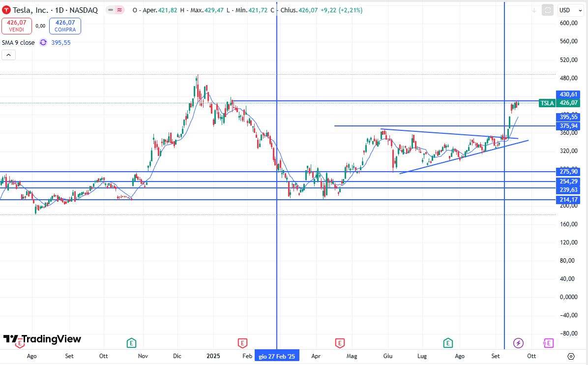Select the 395,55 SMA label on price axis
This screenshot has height=365, width=588.
pyautogui.click(x=568, y=117)
